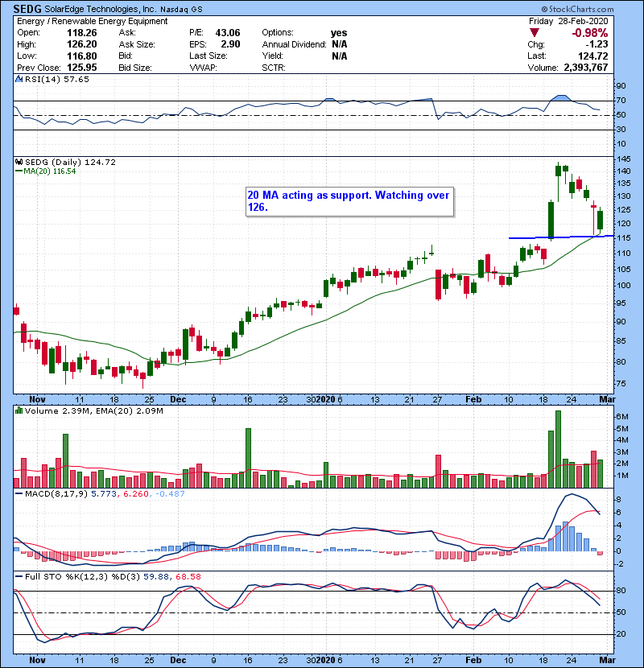Click the Annual Dividend N/A value
This screenshot has width=644, height=668.
coord(339,44)
